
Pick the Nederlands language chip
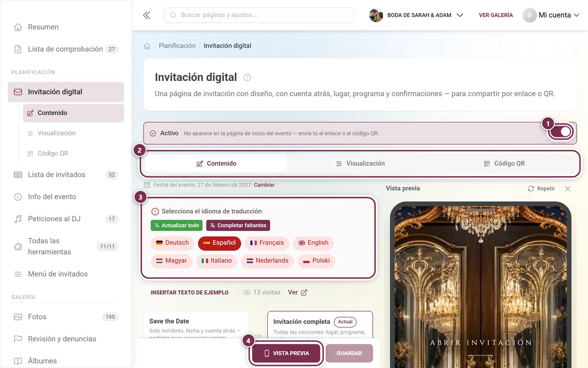[267, 261]
